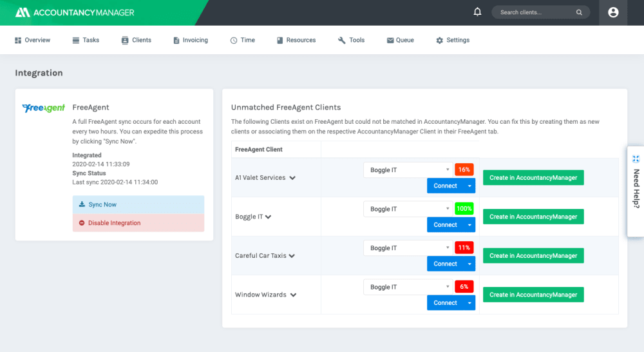Open the Tools wrench menu
Viewport: 644px width, 352px height.
(351, 41)
